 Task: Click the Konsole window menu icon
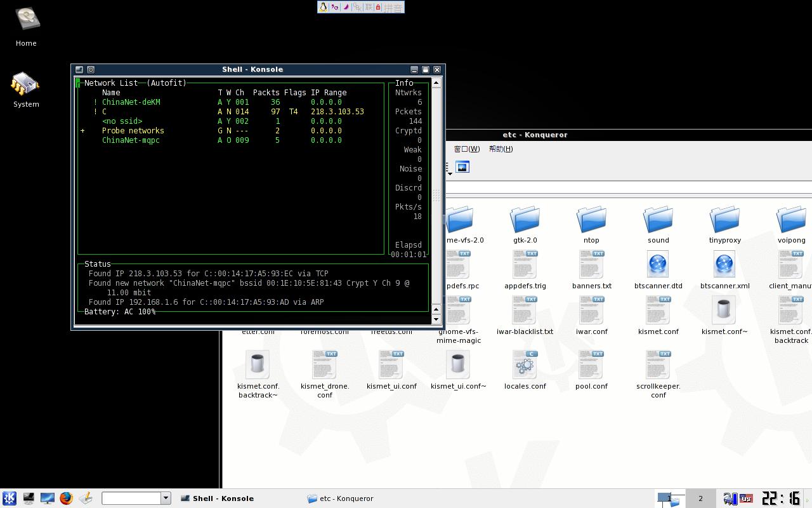click(x=79, y=69)
